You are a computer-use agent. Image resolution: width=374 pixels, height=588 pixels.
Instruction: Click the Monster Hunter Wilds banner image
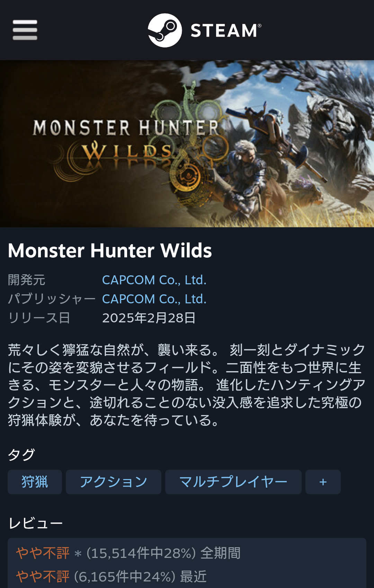[187, 144]
